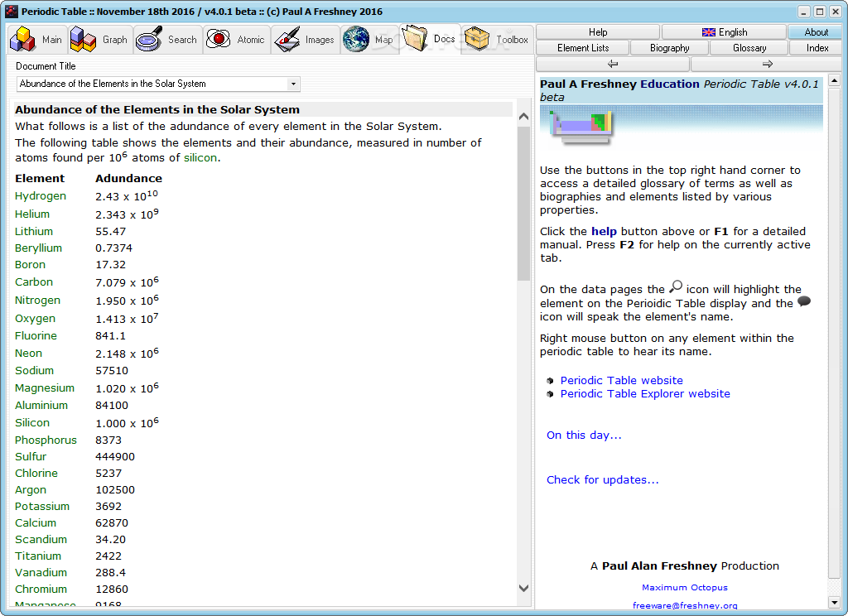The image size is (848, 616).
Task: Click help panel scrollbar up arrow
Action: point(834,80)
